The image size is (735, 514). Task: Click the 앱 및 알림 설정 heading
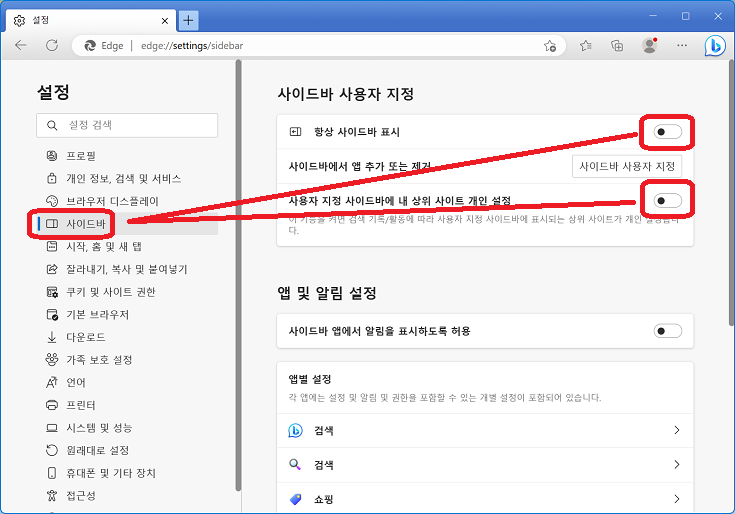point(327,293)
